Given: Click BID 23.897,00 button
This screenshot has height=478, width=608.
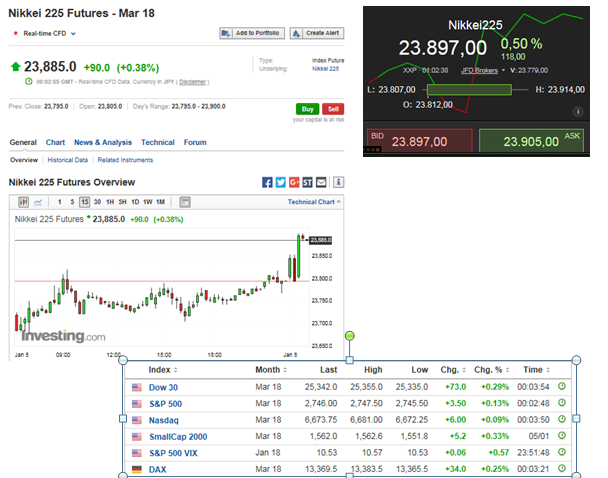Looking at the screenshot, I should pos(420,141).
